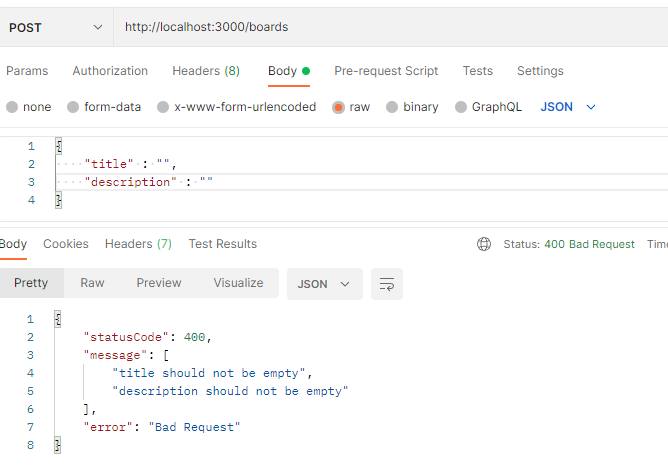
Task: Open response Headers (7) tab
Action: (138, 244)
